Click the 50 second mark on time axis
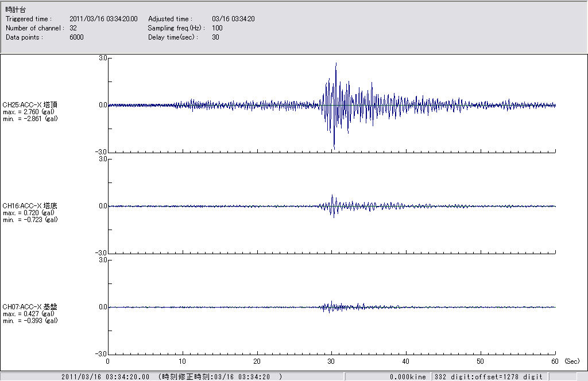This screenshot has height=381, width=588. 481,361
